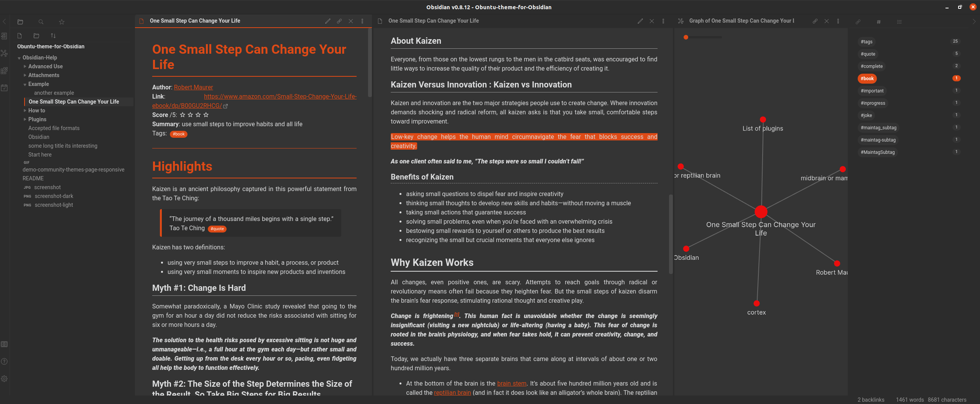The height and width of the screenshot is (404, 980).
Task: Open the README file
Action: (33, 178)
